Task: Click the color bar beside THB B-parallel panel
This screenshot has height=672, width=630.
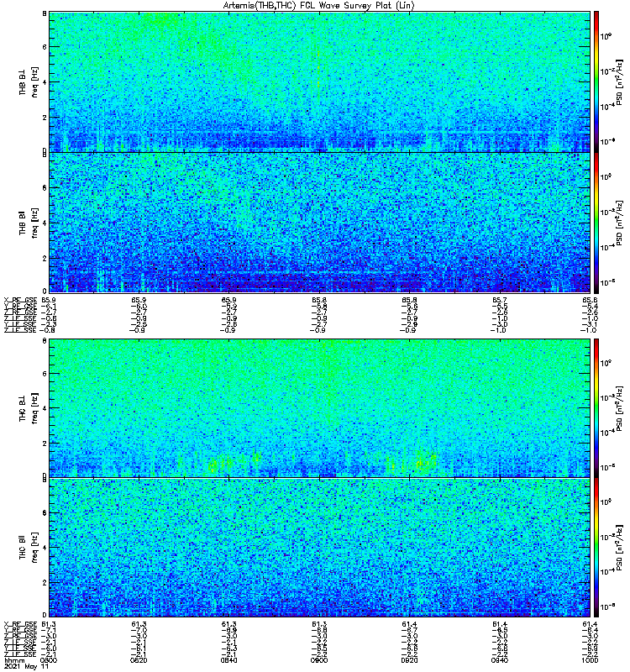Action: [x=596, y=223]
